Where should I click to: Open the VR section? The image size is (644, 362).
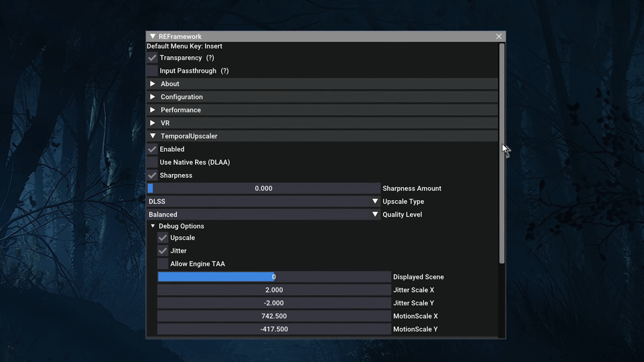(x=165, y=123)
